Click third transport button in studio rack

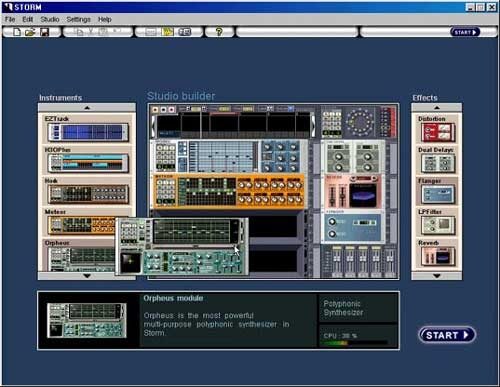(x=171, y=109)
